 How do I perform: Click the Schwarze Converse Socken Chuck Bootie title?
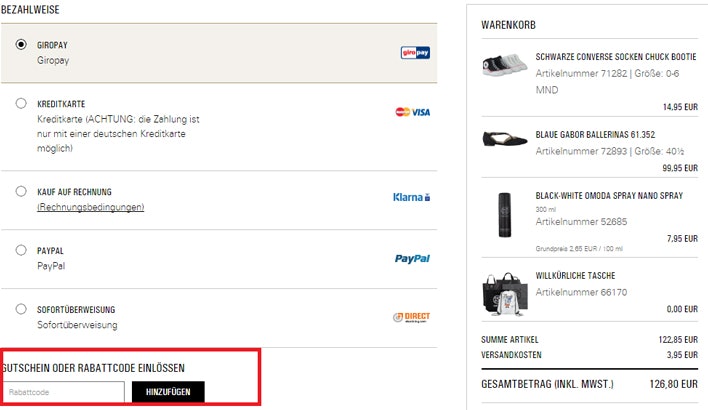coord(616,57)
